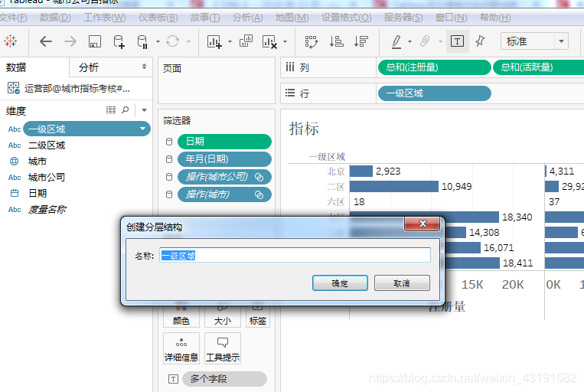Click the Size marks card button

click(x=223, y=317)
